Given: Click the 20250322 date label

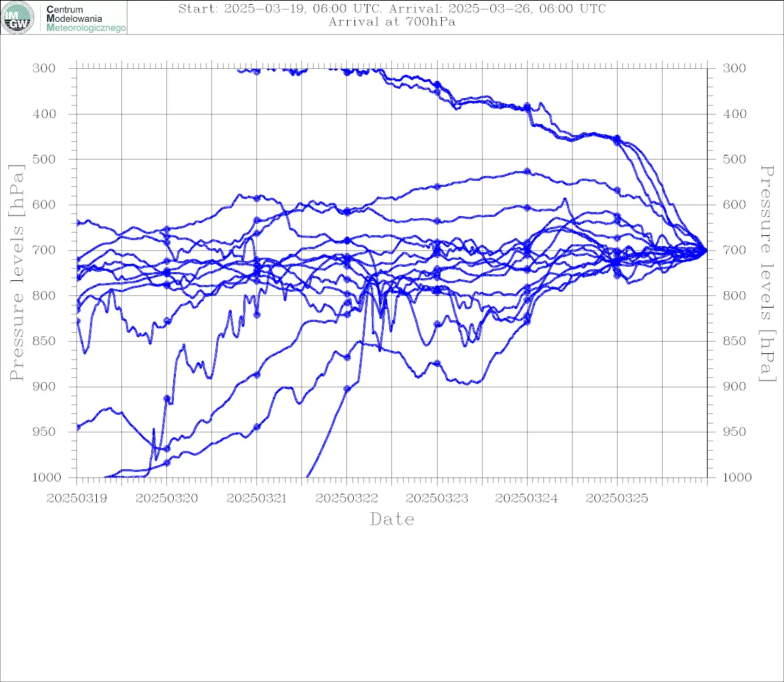Looking at the screenshot, I should click(x=346, y=499).
